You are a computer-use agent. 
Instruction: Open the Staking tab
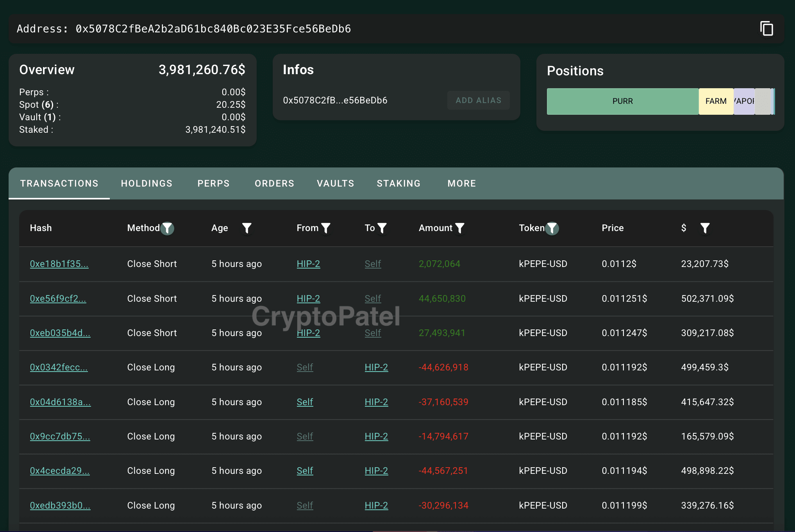[x=398, y=183]
